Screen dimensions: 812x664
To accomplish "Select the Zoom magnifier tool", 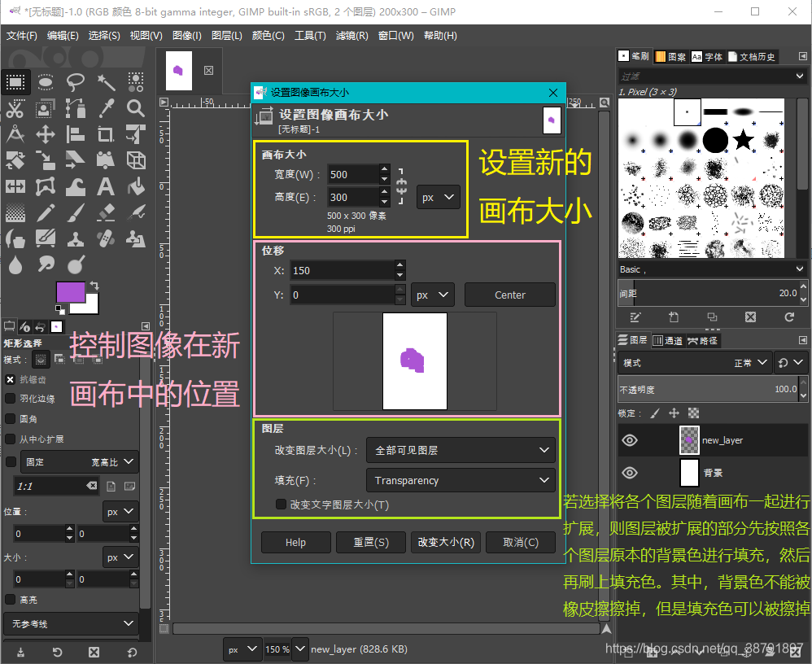I will pyautogui.click(x=136, y=108).
